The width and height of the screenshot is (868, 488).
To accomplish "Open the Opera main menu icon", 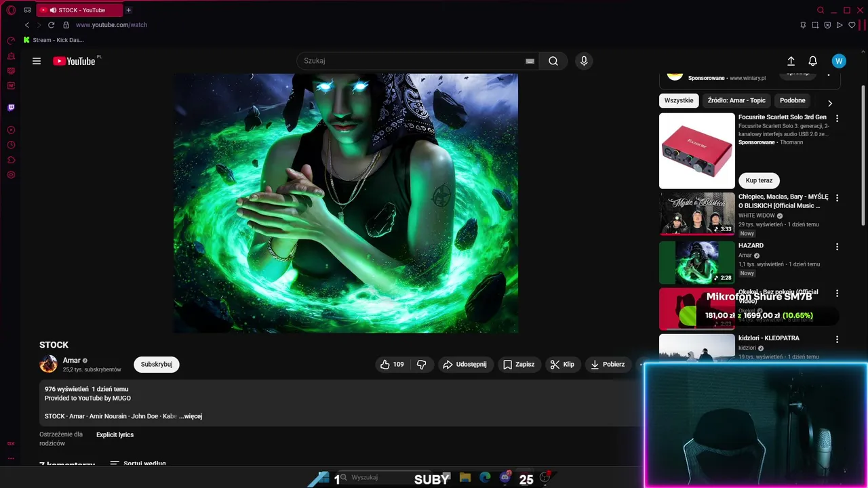I will pos(11,10).
